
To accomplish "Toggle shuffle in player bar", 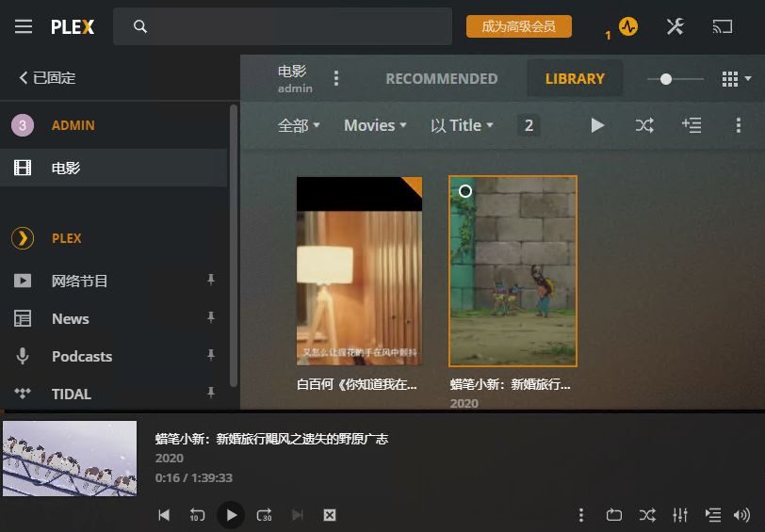I will click(647, 515).
